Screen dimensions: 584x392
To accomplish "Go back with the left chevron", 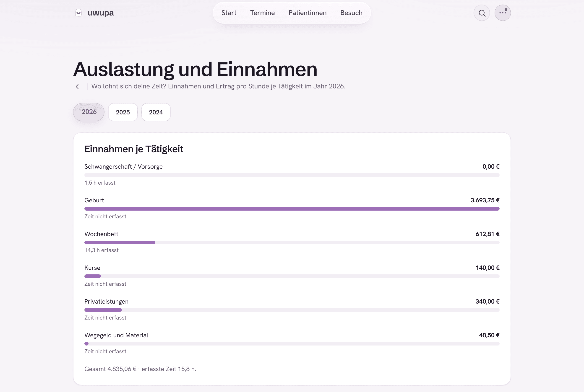I will tap(77, 87).
